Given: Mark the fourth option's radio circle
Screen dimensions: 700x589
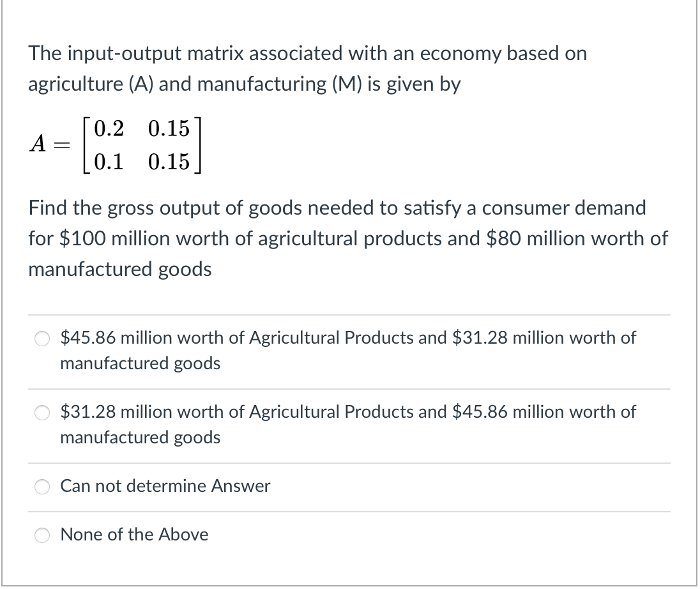Looking at the screenshot, I should pos(42,535).
